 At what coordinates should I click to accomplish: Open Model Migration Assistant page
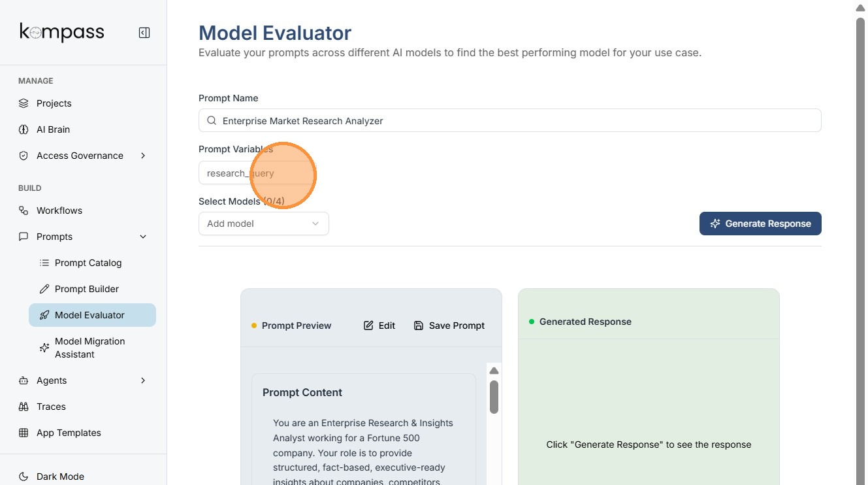pyautogui.click(x=89, y=348)
